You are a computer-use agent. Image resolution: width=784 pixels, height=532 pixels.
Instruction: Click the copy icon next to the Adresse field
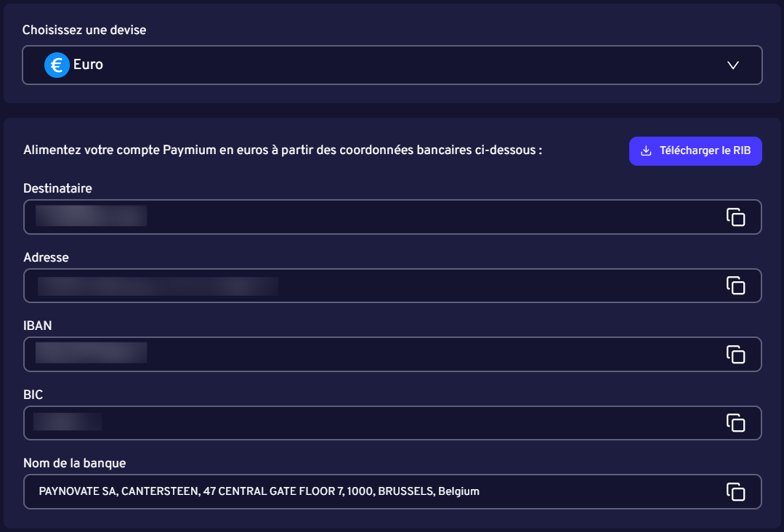[x=736, y=286]
